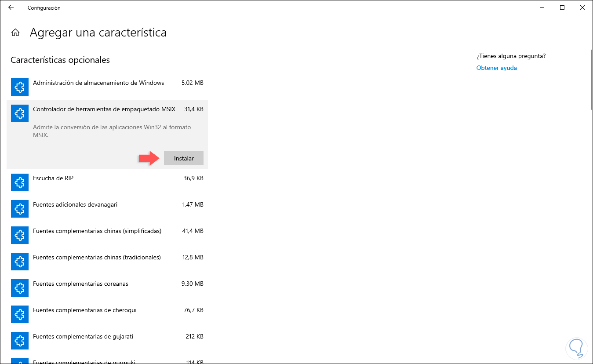Go to Settings home via house icon

coord(15,33)
